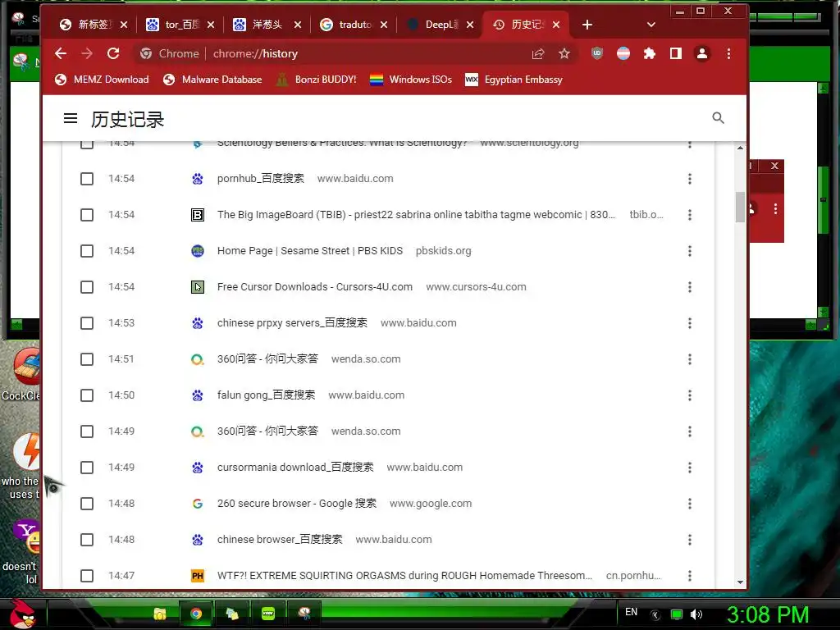Open the history sidebar hamburger menu
Viewport: 840px width, 630px height.
click(x=71, y=118)
